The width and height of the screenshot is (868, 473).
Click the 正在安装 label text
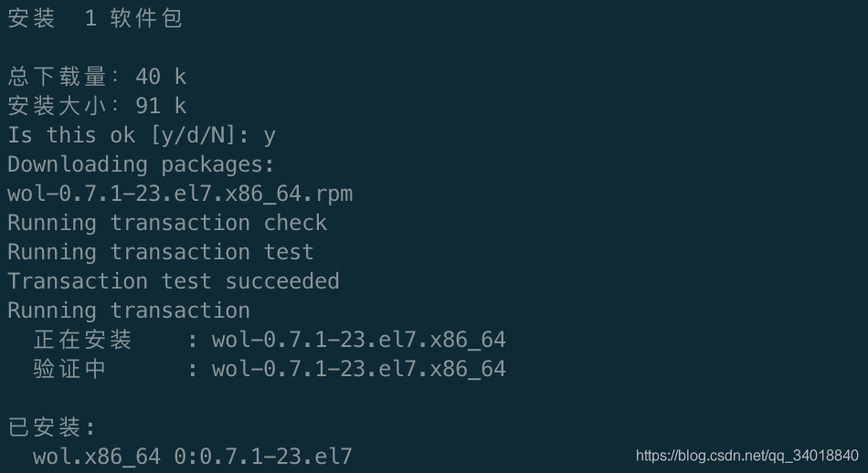point(82,340)
